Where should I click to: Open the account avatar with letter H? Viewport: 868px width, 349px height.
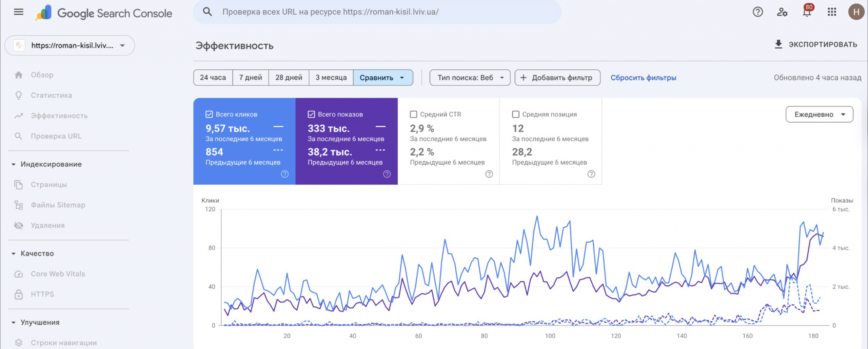(x=856, y=12)
